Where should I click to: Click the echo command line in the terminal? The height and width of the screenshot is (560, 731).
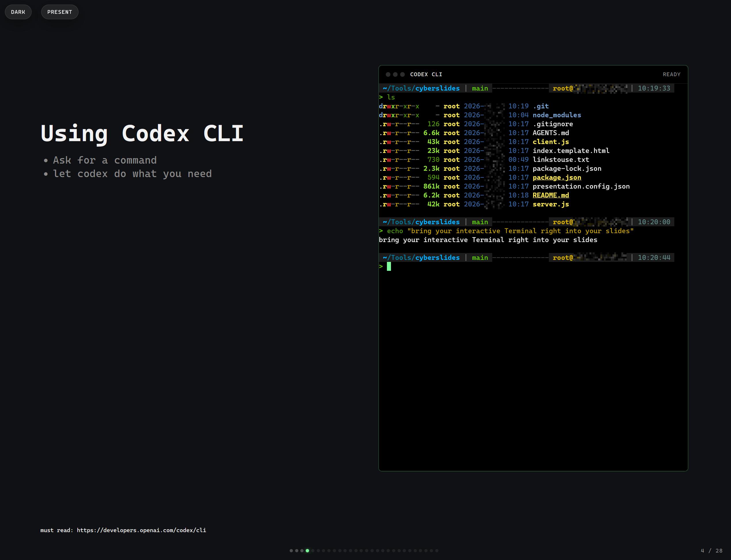(510, 231)
